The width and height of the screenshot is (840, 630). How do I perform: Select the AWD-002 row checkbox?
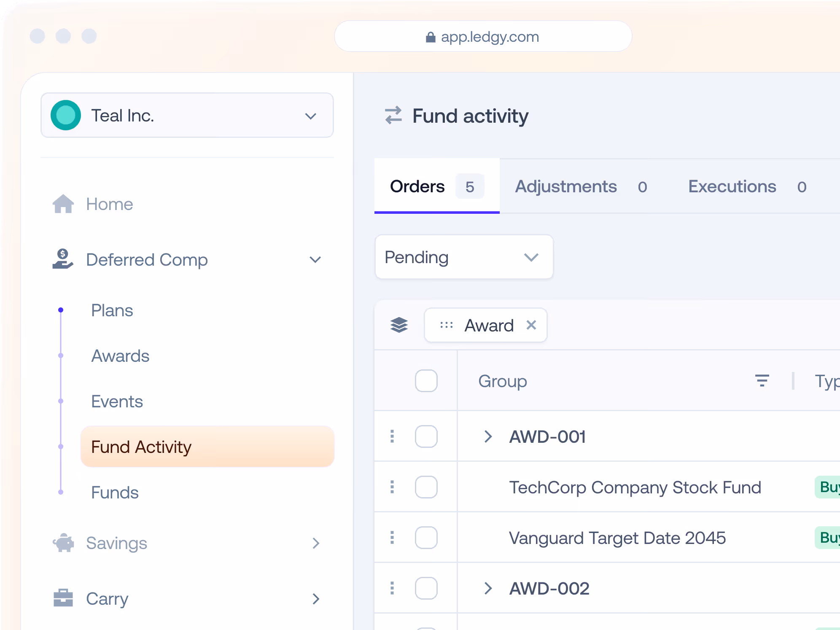tap(426, 588)
